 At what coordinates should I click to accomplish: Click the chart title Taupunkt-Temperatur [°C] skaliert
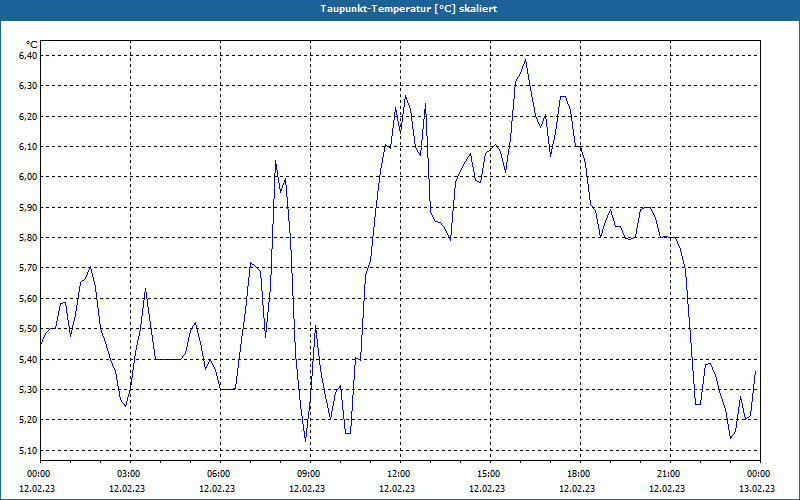click(409, 9)
